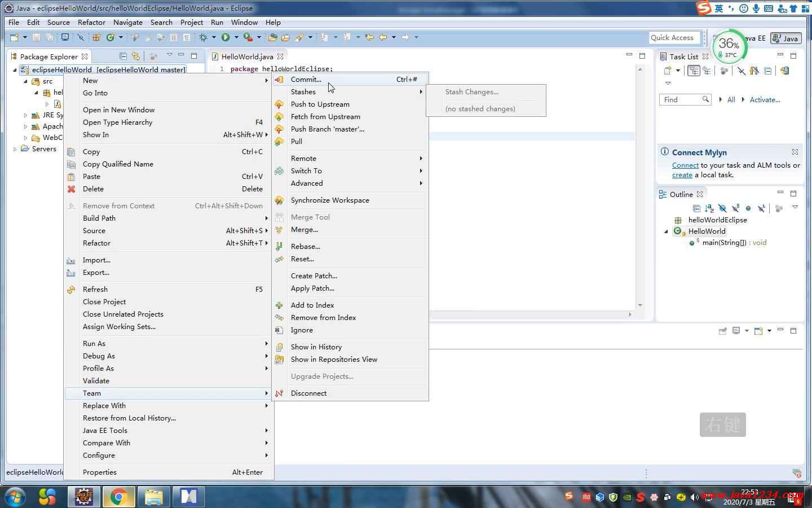Choose Switch To in Team submenu
Screen dimensions: 812x508
[350, 171]
